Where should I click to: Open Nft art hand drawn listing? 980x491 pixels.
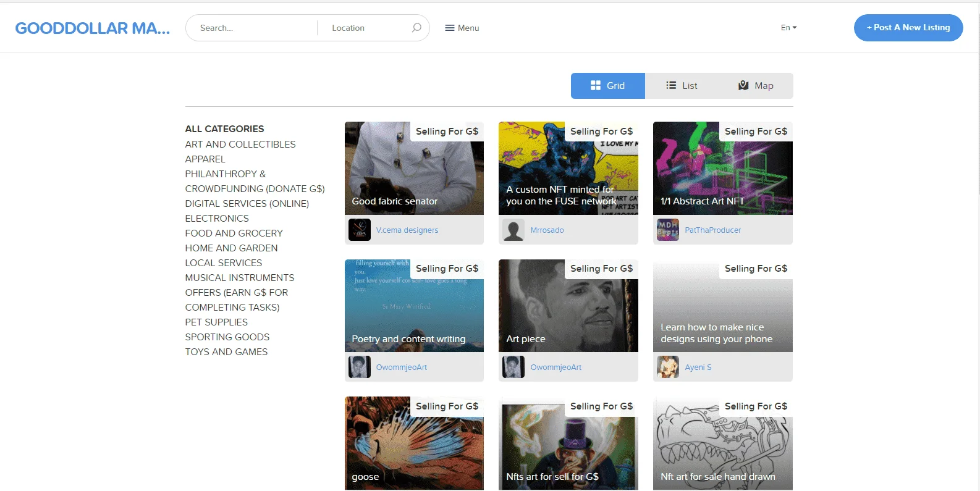723,443
